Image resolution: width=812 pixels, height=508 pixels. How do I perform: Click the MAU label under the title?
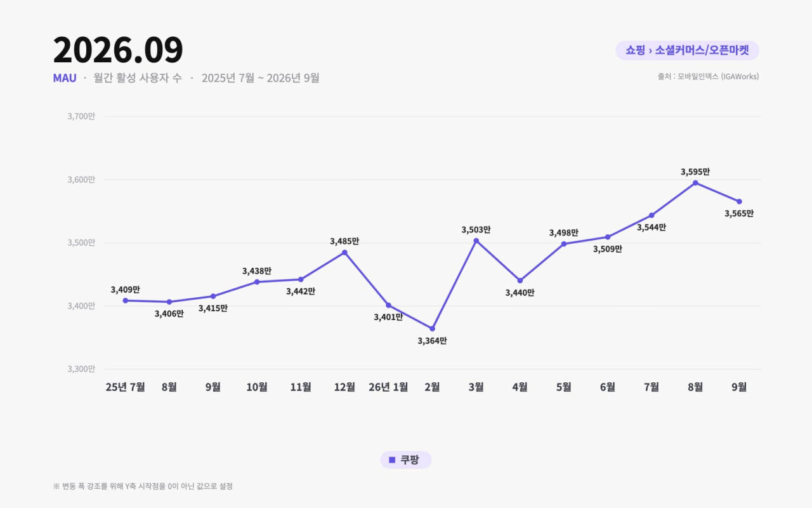(x=65, y=78)
